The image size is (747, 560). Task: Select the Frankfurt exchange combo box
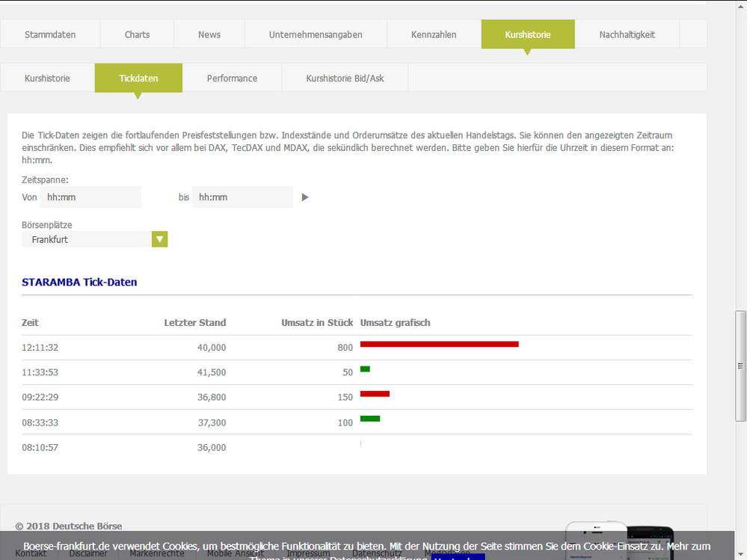[86, 239]
